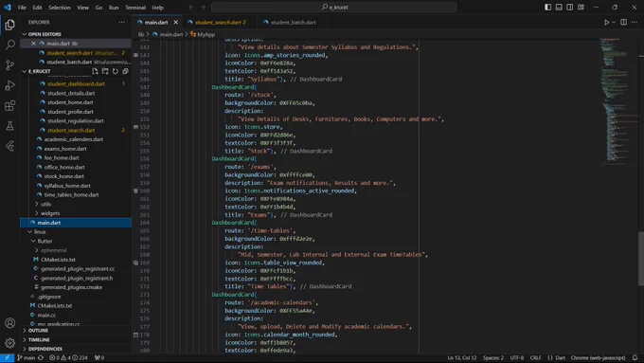The image size is (644, 363).
Task: Open student_dashboard.dart in file tree
Action: (x=76, y=83)
